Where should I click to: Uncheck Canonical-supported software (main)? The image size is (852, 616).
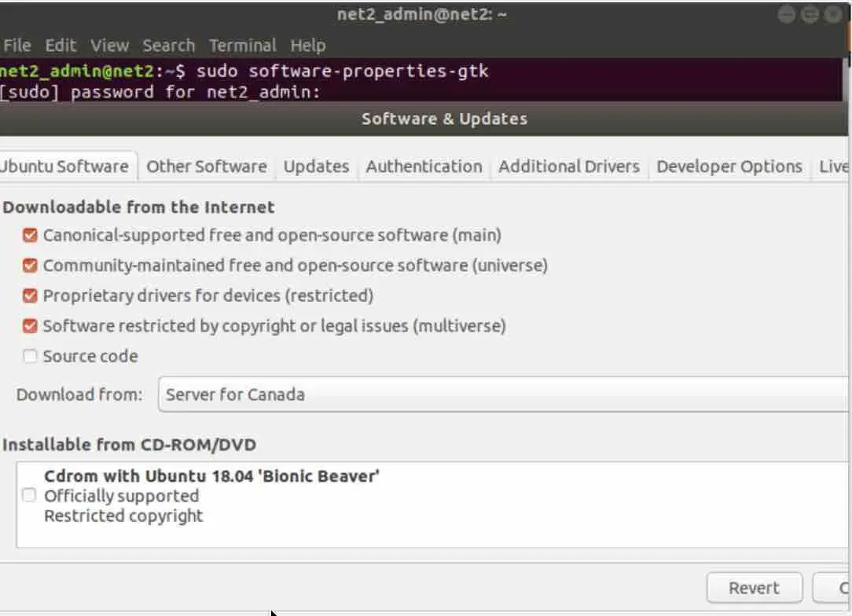pos(30,235)
